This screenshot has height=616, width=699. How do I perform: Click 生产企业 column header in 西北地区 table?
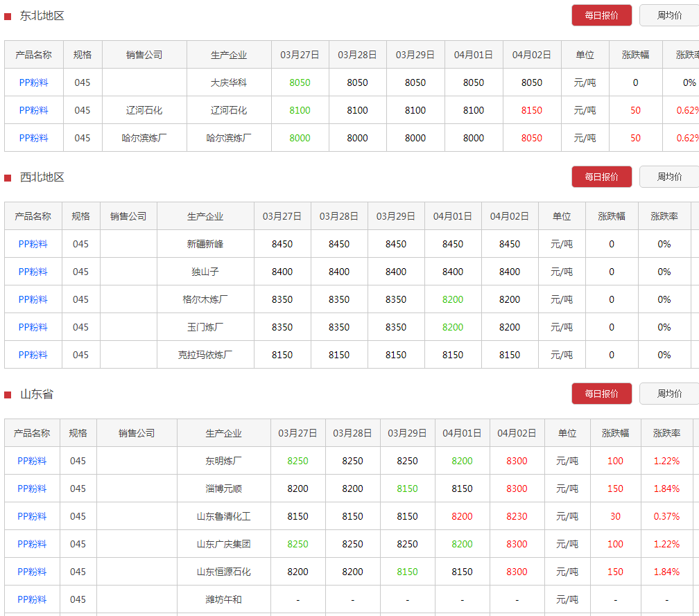pyautogui.click(x=205, y=216)
